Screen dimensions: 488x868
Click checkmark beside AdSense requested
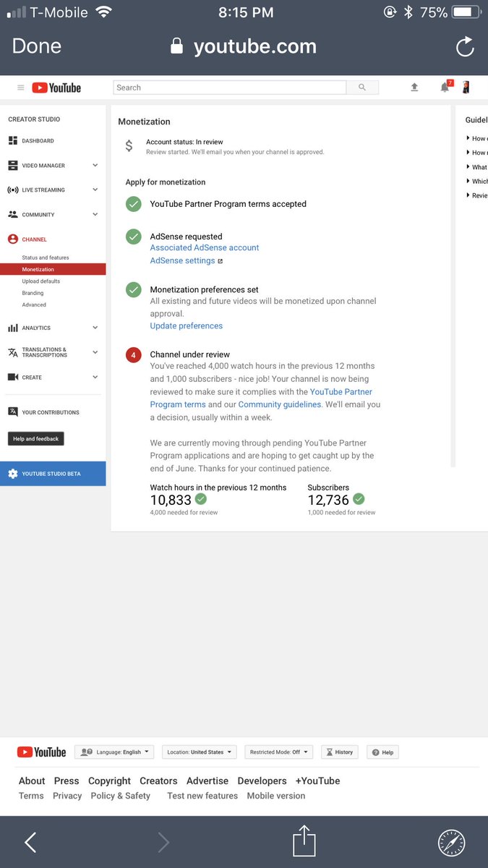[134, 237]
